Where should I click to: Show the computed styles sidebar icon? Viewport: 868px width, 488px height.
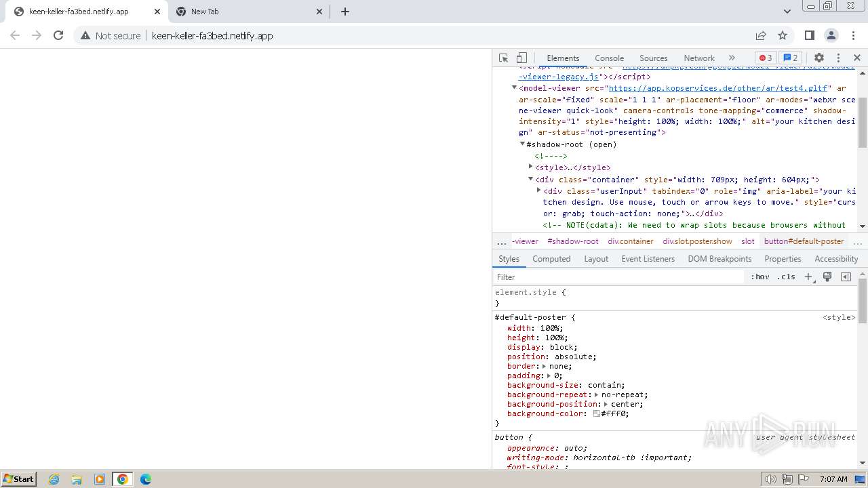pos(846,277)
